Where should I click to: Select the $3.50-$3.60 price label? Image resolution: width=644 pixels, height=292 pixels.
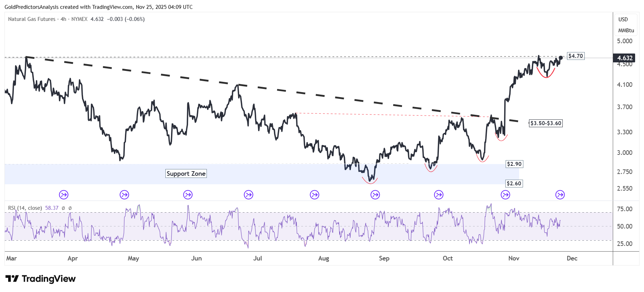tap(546, 123)
